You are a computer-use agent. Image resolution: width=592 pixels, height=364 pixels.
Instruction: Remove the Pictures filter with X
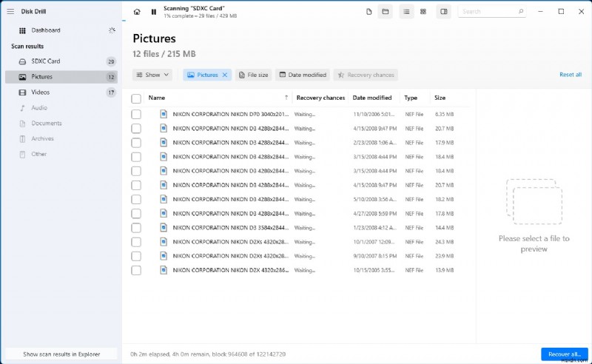click(x=225, y=75)
